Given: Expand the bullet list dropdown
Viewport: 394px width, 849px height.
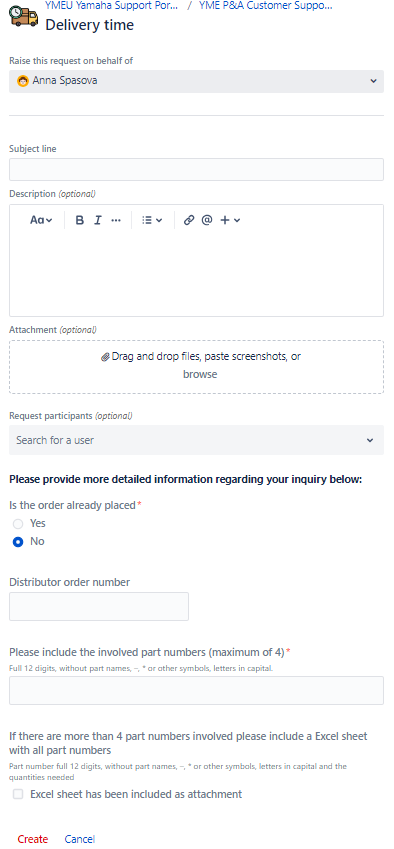Looking at the screenshot, I should 152,220.
